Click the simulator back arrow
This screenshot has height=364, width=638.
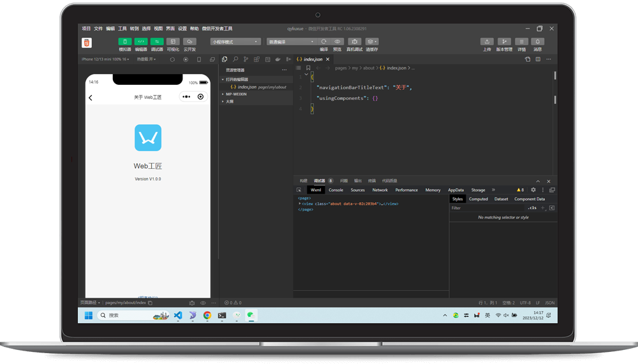[91, 98]
